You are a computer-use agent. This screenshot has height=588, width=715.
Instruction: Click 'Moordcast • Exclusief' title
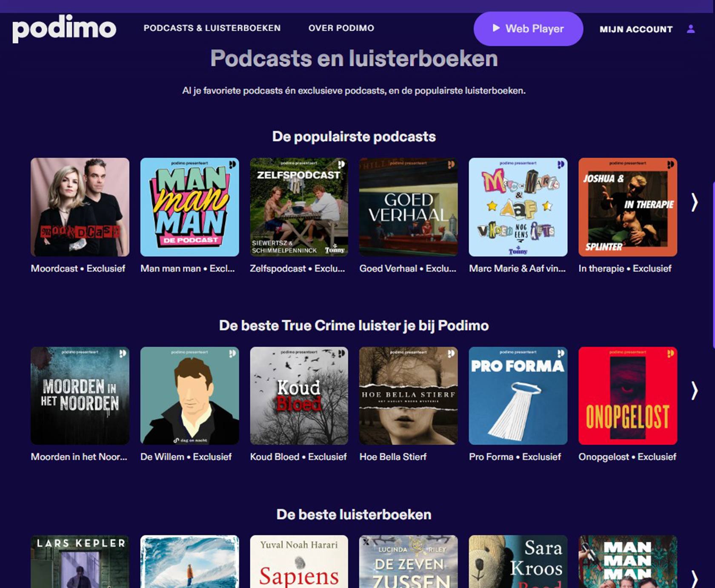[x=78, y=268]
